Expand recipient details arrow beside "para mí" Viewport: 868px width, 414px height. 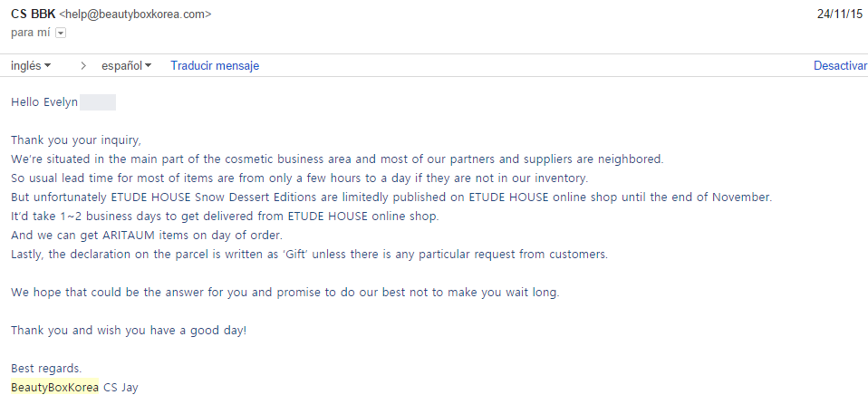pos(61,34)
